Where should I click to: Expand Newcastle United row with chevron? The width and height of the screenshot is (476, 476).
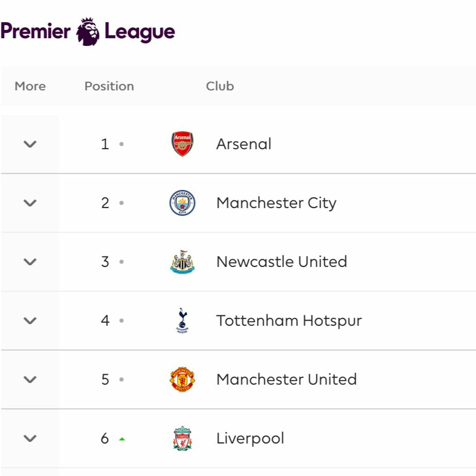pos(30,262)
